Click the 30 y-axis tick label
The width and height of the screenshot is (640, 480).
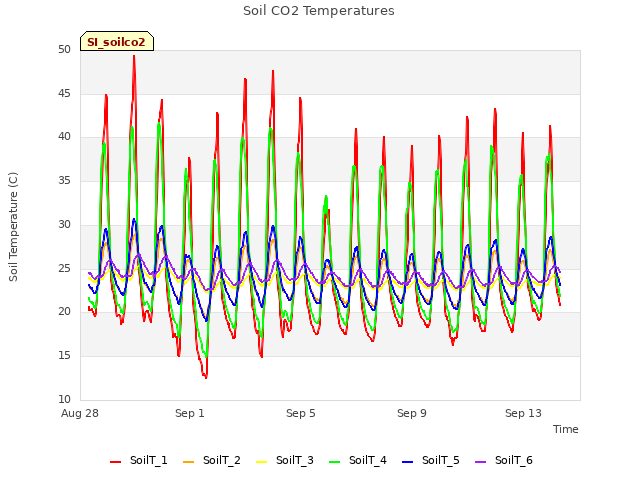tap(64, 224)
